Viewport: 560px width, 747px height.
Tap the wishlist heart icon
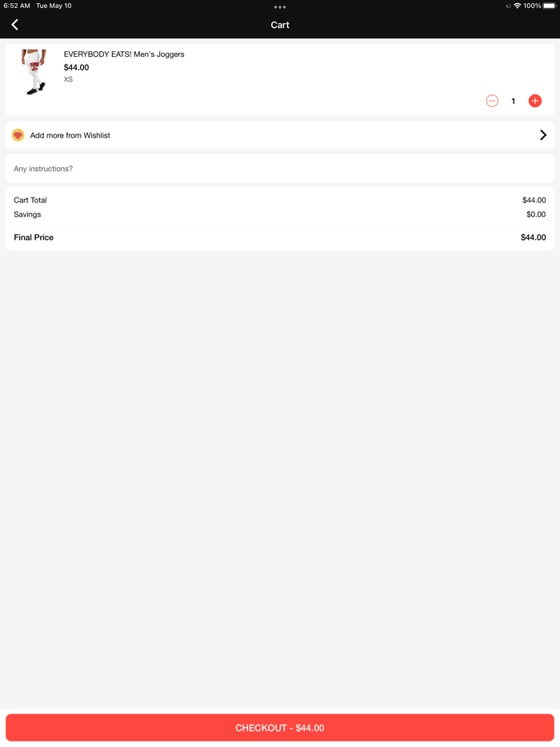[x=18, y=135]
